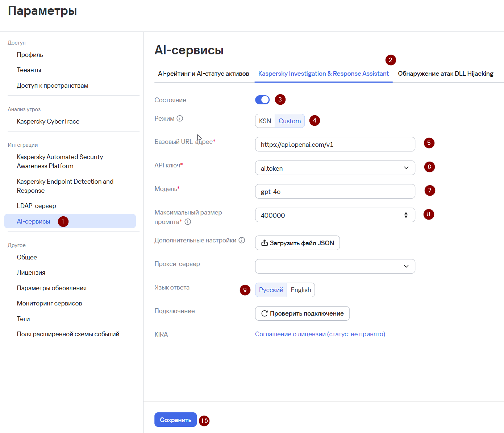Open the API ключ dropdown
Image resolution: width=504 pixels, height=433 pixels.
coord(335,168)
